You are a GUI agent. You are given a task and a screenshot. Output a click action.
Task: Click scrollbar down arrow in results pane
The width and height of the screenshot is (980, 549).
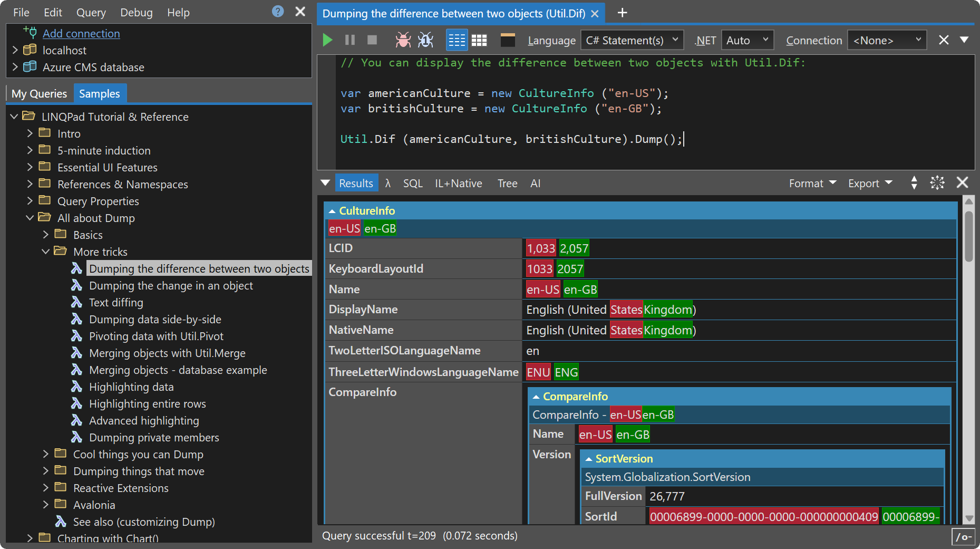click(x=969, y=518)
